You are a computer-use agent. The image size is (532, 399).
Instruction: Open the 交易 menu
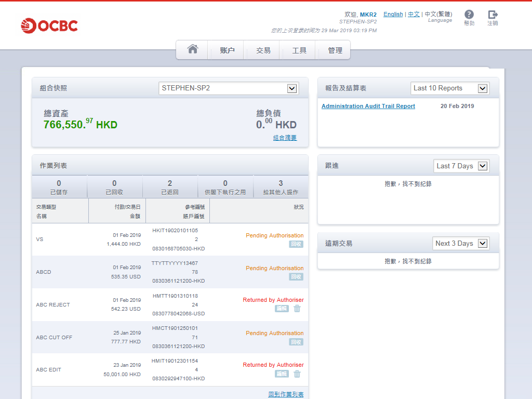(263, 50)
